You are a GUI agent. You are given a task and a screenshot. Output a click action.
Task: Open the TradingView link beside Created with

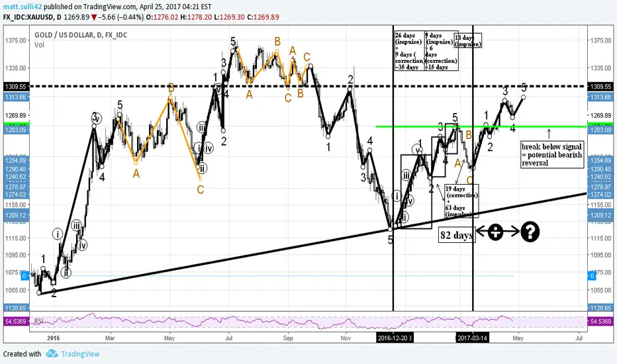point(80,354)
